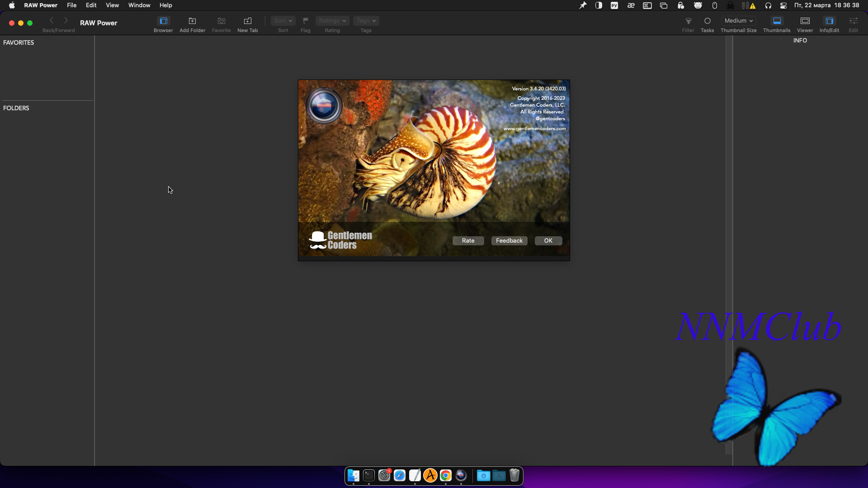Click the INFO panel header
Viewport: 868px width, 488px height.
800,41
